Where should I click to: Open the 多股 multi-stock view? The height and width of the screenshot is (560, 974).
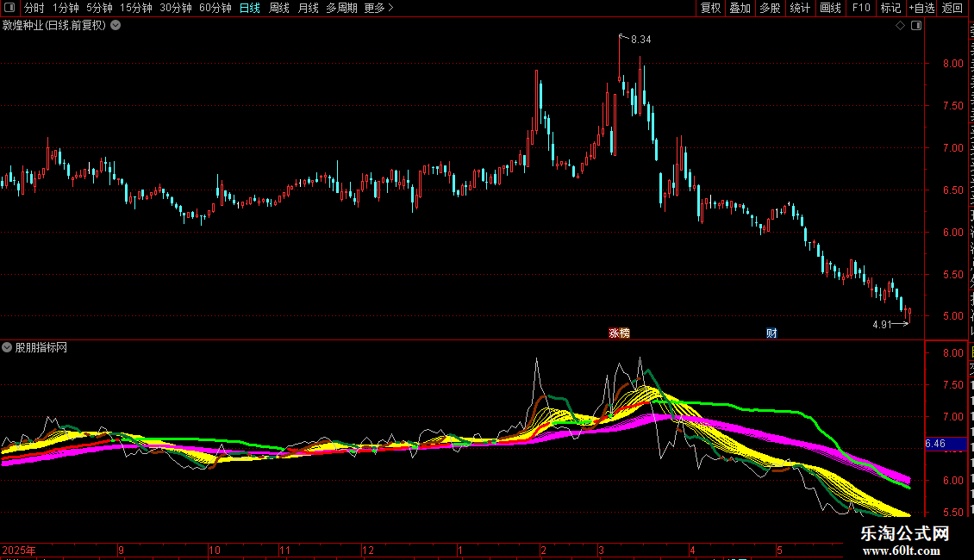(770, 8)
